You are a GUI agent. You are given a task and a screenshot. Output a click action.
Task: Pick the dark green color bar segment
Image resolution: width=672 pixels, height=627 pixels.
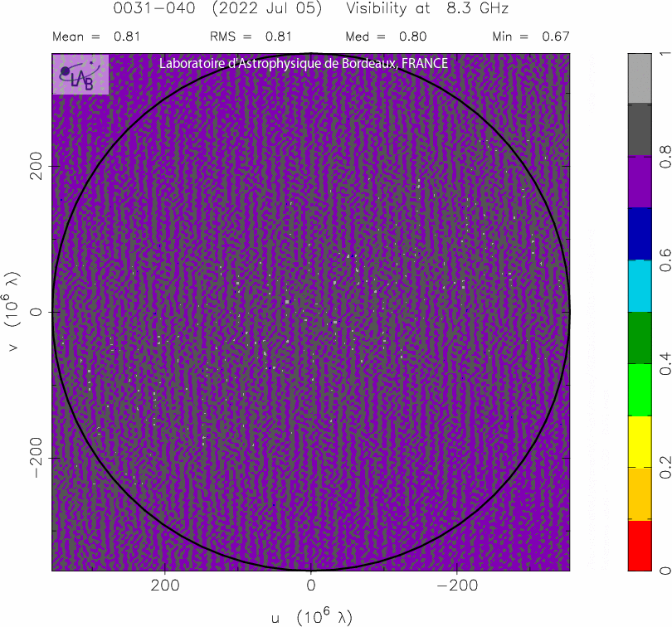point(640,338)
